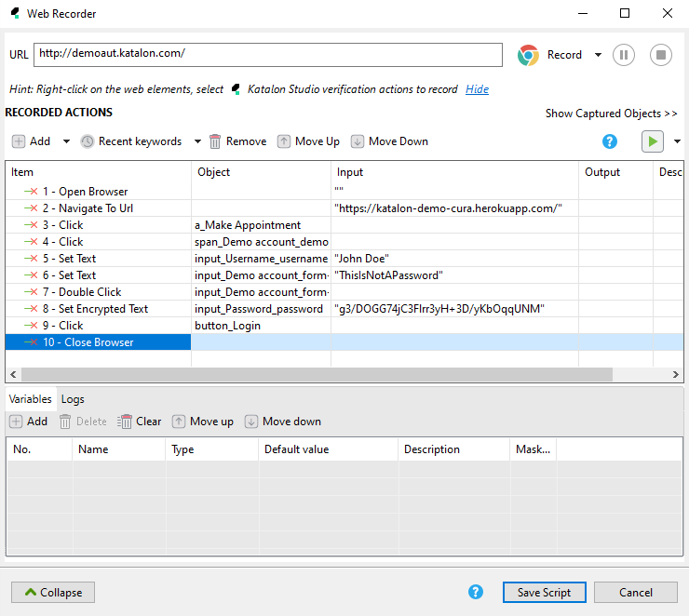This screenshot has width=689, height=616.
Task: Click the "John Doe" input cell
Action: pos(454,258)
